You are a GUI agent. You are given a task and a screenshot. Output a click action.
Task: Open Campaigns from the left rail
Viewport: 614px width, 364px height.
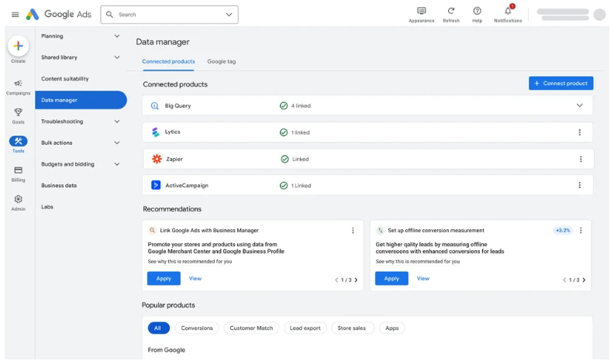[19, 84]
